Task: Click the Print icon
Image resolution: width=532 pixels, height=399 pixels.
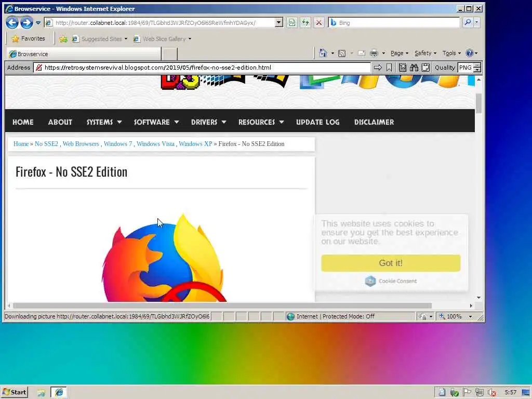Action: [x=374, y=54]
